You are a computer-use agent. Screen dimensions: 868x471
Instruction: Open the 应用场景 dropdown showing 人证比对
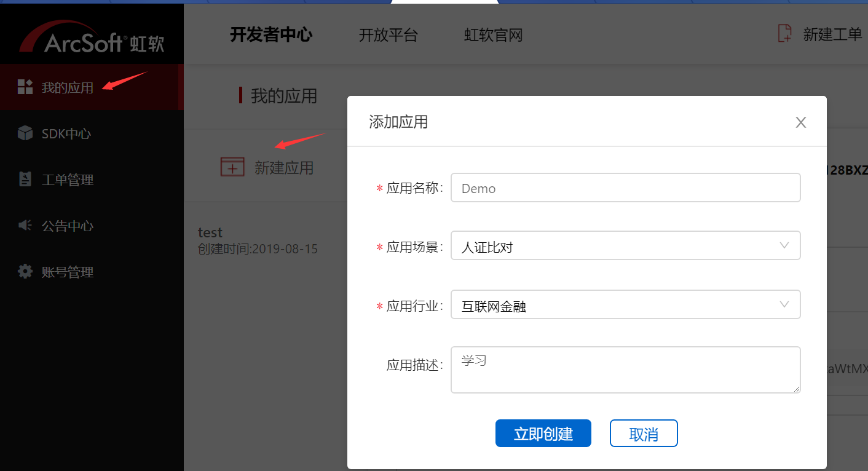(625, 245)
